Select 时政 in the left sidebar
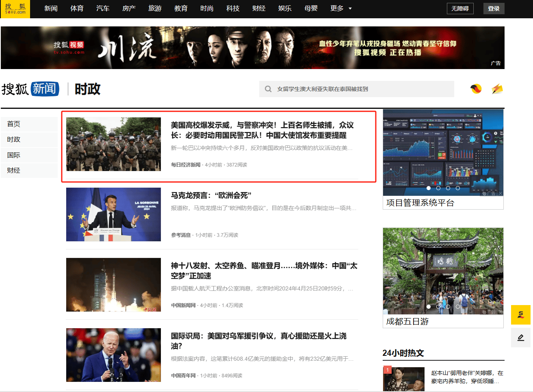Image resolution: width=533 pixels, height=392 pixels. coord(29,139)
